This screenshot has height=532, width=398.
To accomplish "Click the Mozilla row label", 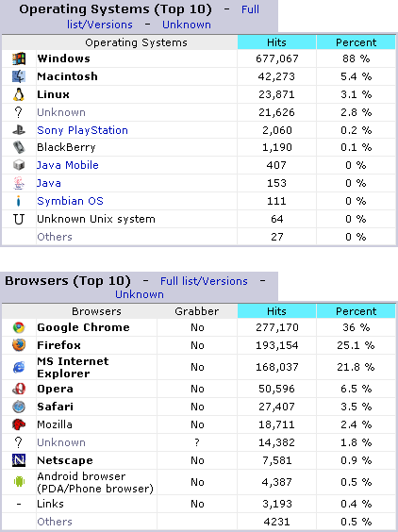I will [x=55, y=424].
